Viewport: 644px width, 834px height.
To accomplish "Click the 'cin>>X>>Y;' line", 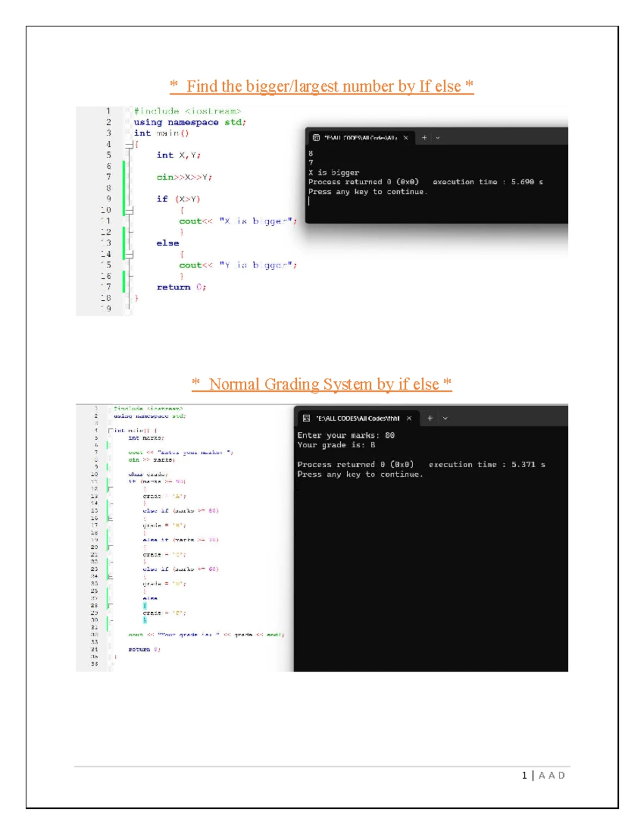I will click(184, 177).
